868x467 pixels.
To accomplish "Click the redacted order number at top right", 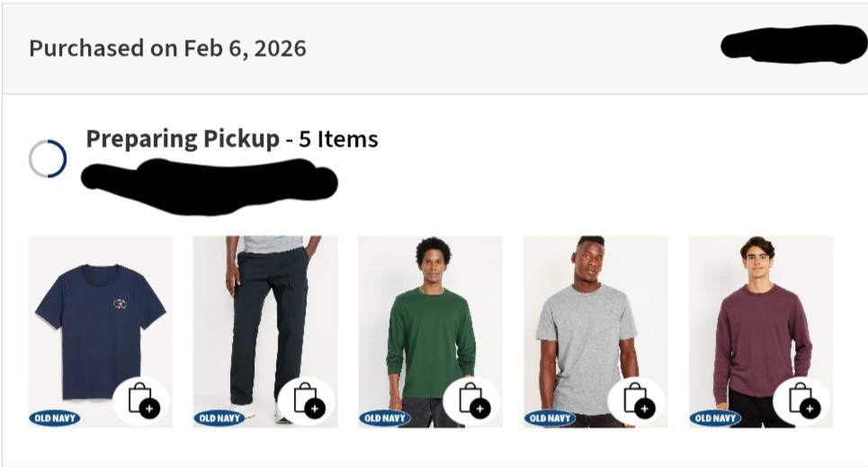I will tap(793, 45).
